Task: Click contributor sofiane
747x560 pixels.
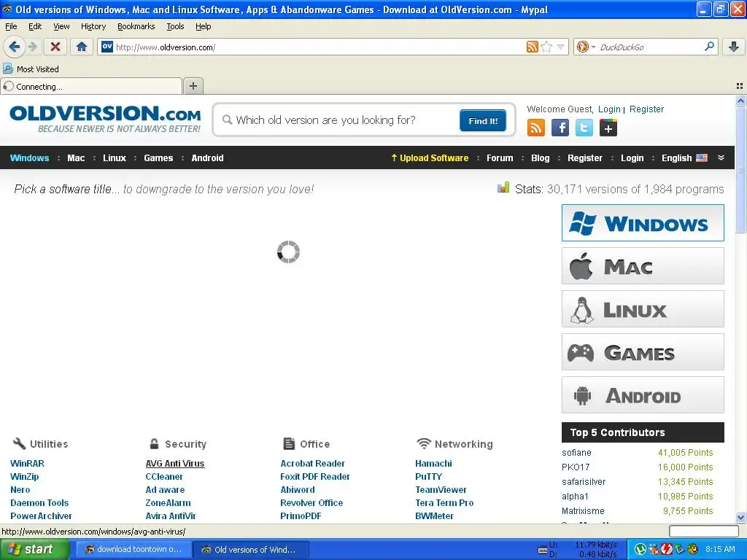Action: click(576, 452)
